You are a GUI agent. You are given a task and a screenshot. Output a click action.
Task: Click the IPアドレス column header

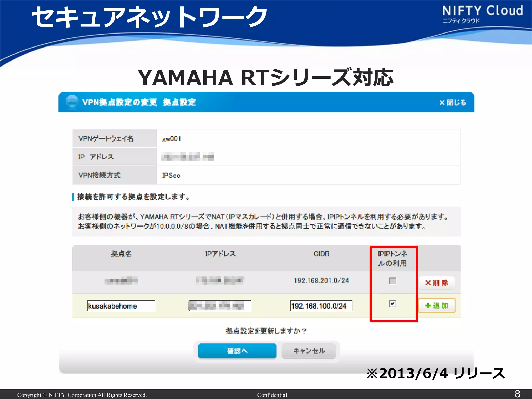[220, 254]
